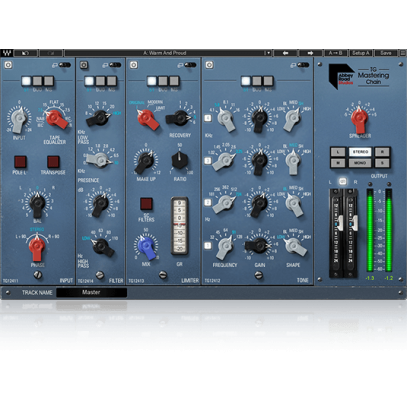Select the S monitor button
This screenshot has width=407, height=408.
coord(382,163)
